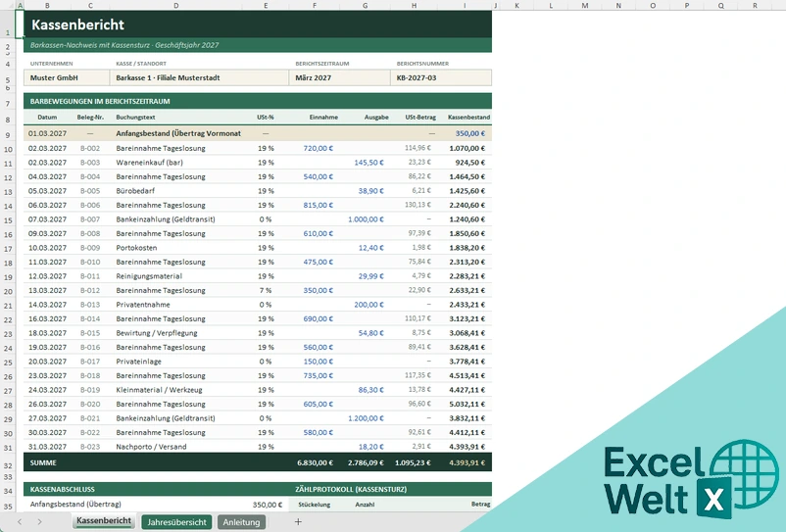Select column header R

pos(755,6)
